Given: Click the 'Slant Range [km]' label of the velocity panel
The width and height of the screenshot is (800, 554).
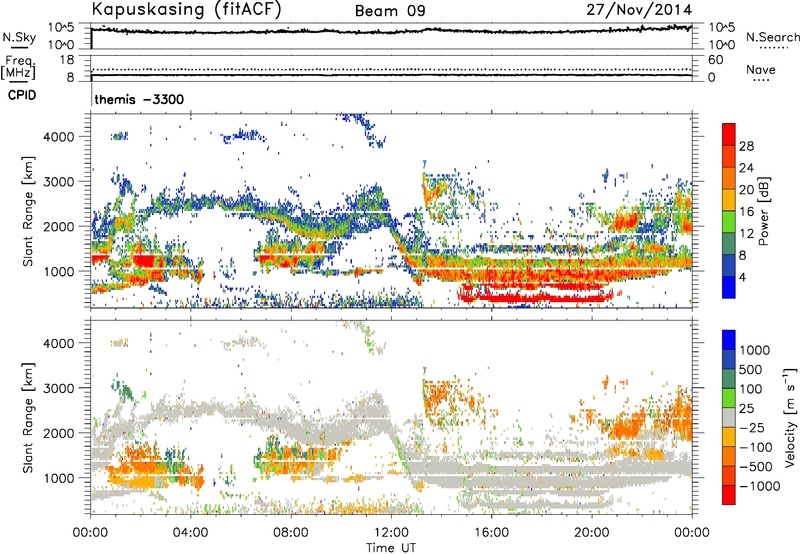Looking at the screenshot, I should tap(28, 418).
